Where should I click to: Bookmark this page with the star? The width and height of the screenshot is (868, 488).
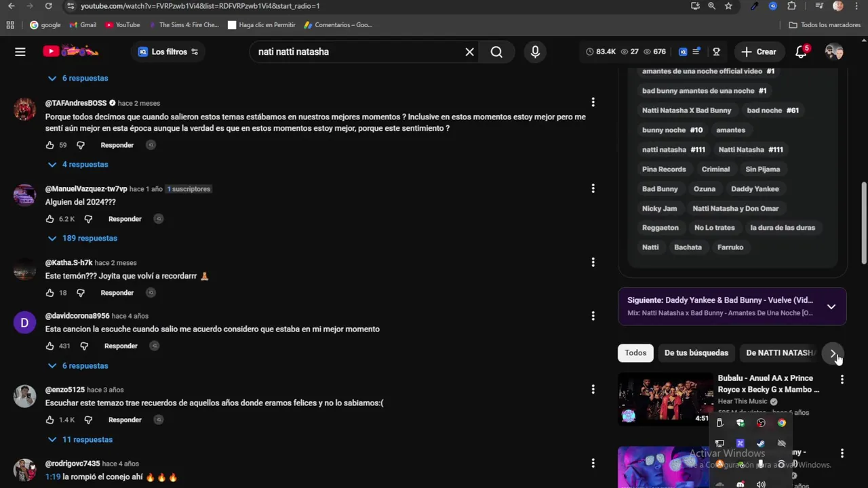pyautogui.click(x=728, y=6)
